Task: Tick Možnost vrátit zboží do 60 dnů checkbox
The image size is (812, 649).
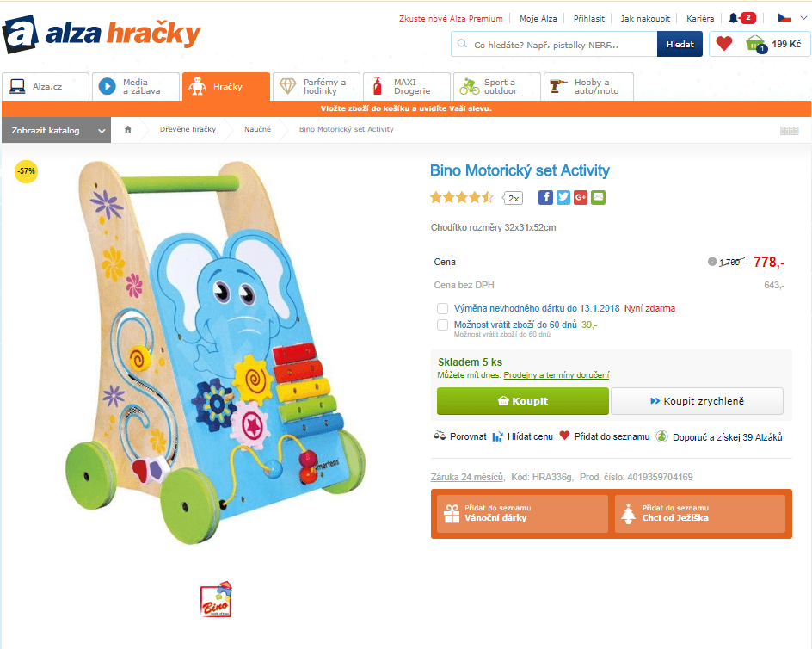Action: click(442, 325)
